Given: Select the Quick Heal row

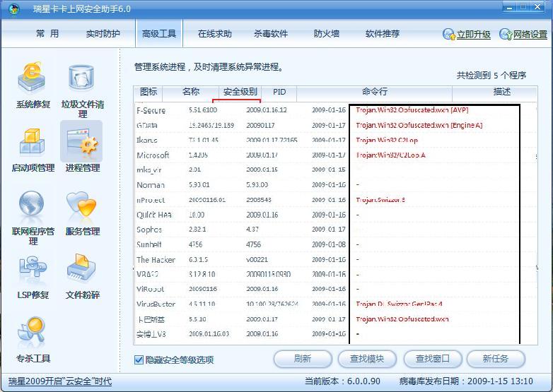Looking at the screenshot, I should point(335,215).
